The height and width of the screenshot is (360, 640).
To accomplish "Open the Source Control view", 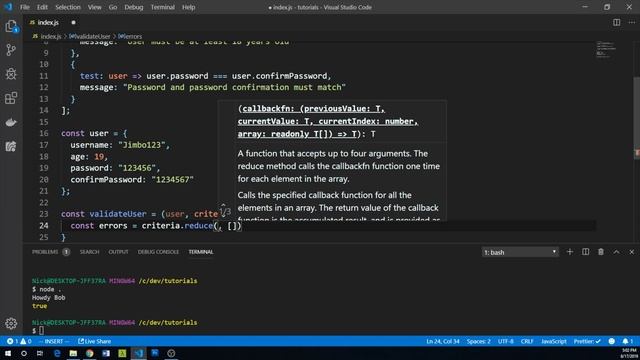I will click(11, 50).
